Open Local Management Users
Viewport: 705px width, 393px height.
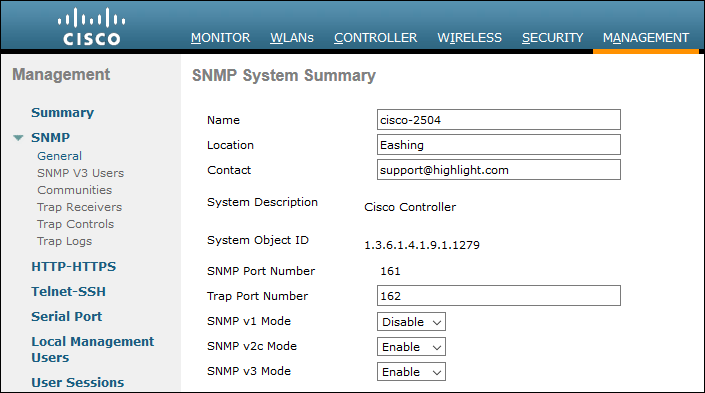pos(93,349)
